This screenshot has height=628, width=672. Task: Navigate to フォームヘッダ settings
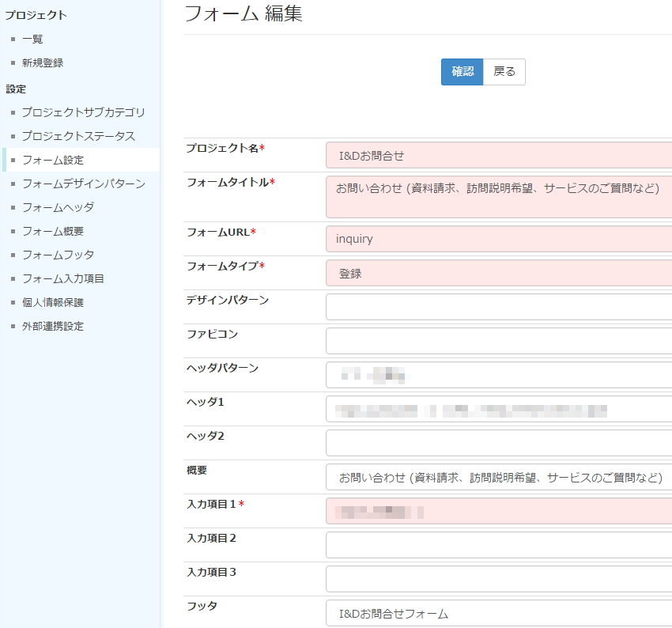tap(58, 207)
